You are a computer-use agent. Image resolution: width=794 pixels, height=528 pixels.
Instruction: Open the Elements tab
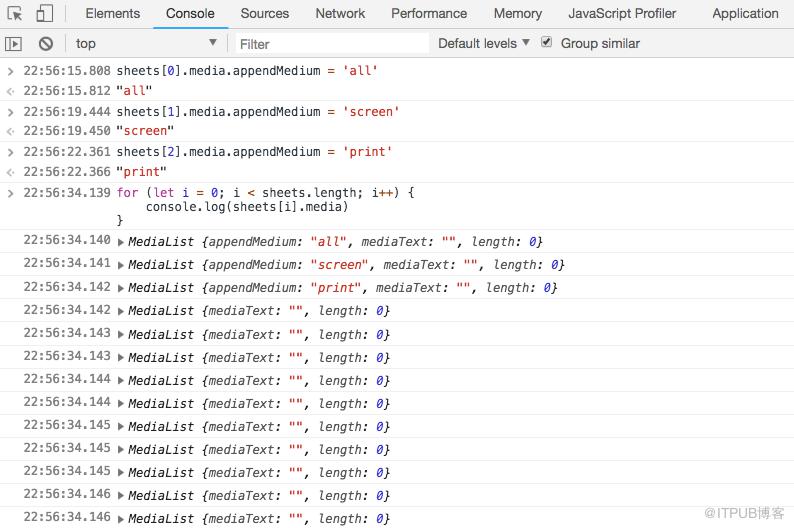(x=112, y=13)
